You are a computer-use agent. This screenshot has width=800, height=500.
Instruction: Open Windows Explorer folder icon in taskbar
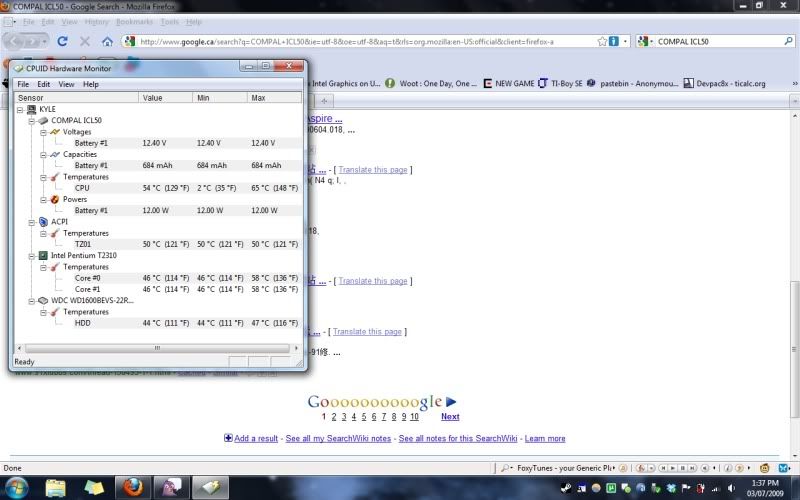[56, 487]
